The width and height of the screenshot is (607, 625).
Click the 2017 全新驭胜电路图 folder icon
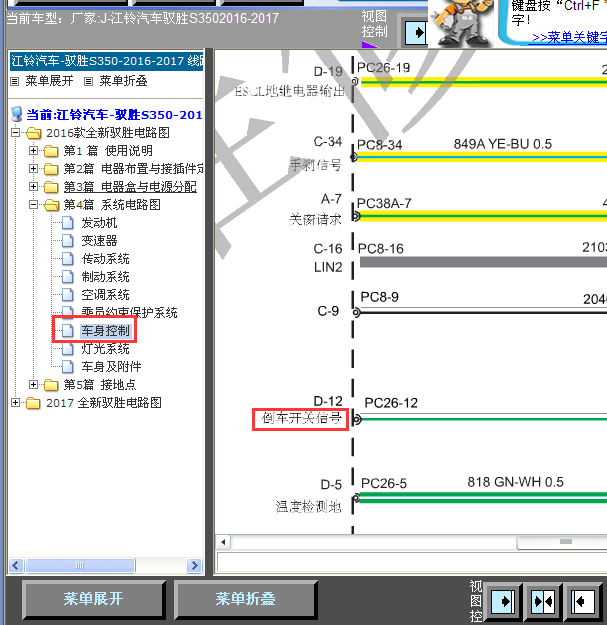click(33, 403)
